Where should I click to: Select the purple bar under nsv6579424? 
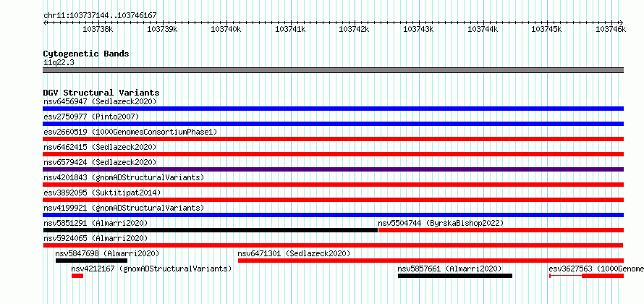pyautogui.click(x=333, y=169)
